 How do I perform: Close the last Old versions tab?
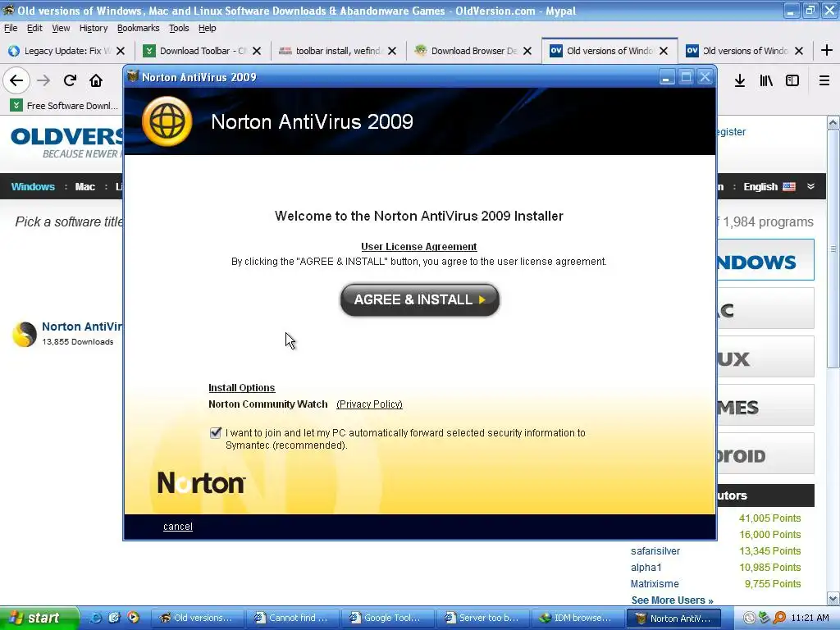click(x=799, y=51)
